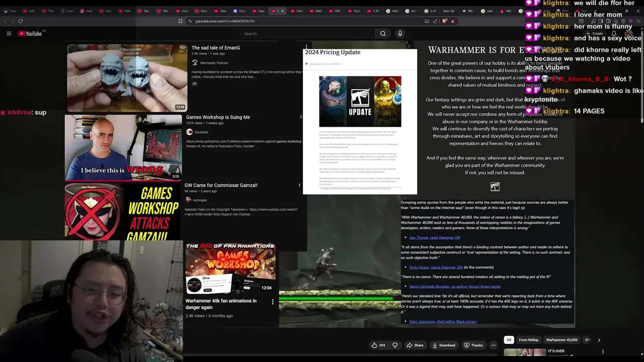
Task: Go to the YouTube home logo
Action: pyautogui.click(x=30, y=34)
